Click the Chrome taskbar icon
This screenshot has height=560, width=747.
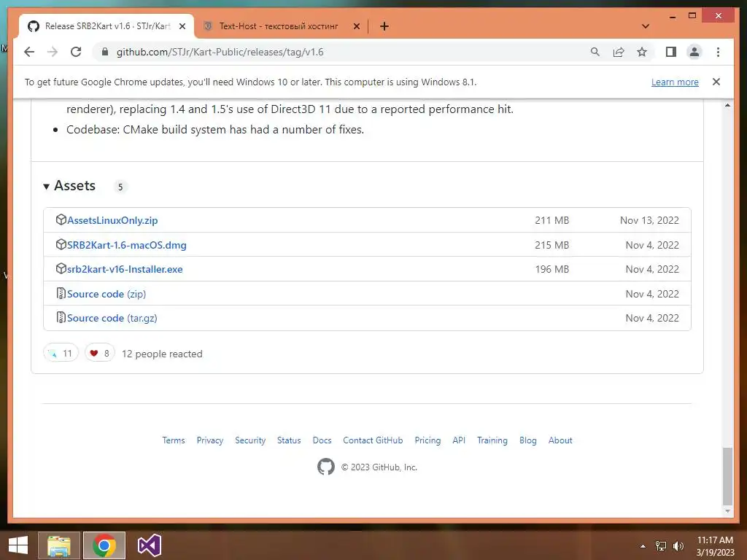104,545
